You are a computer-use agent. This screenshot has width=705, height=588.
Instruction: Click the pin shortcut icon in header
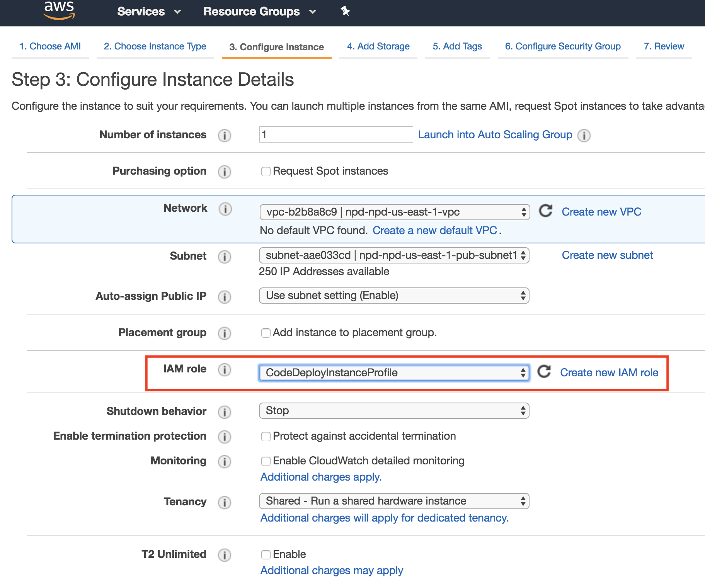coord(345,11)
